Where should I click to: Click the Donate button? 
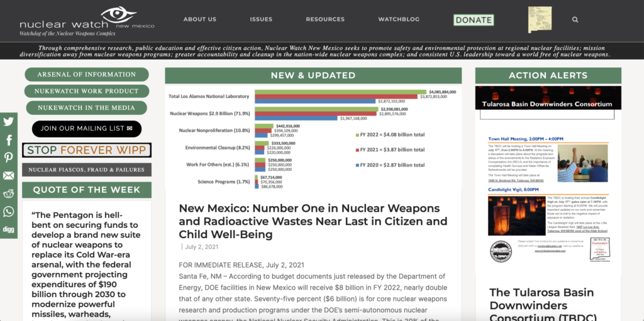[x=474, y=19]
